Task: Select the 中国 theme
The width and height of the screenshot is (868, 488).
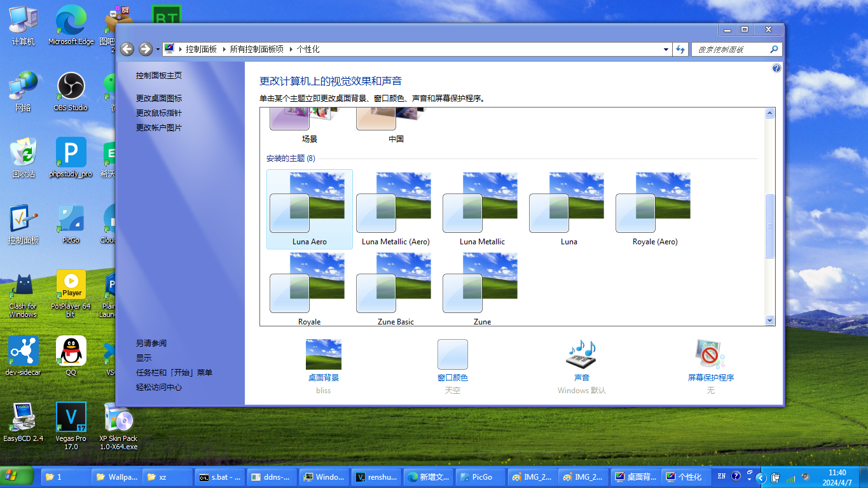Action: 396,127
